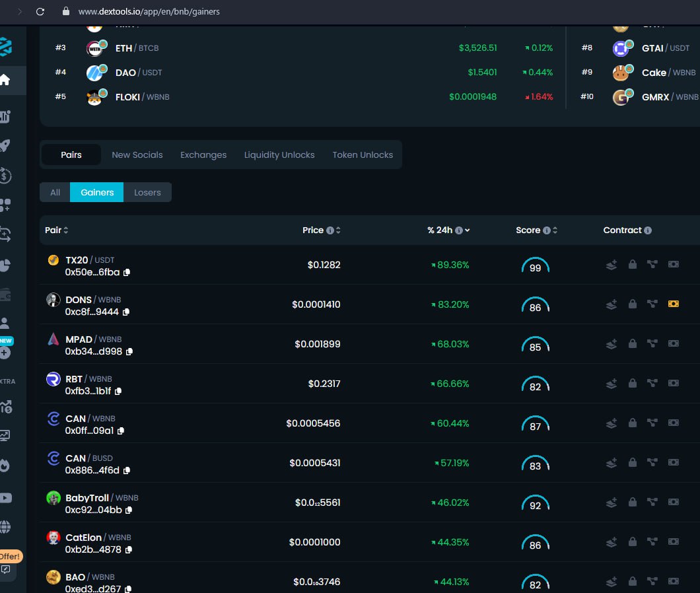Click the DONS price $0.0001410

[x=316, y=304]
